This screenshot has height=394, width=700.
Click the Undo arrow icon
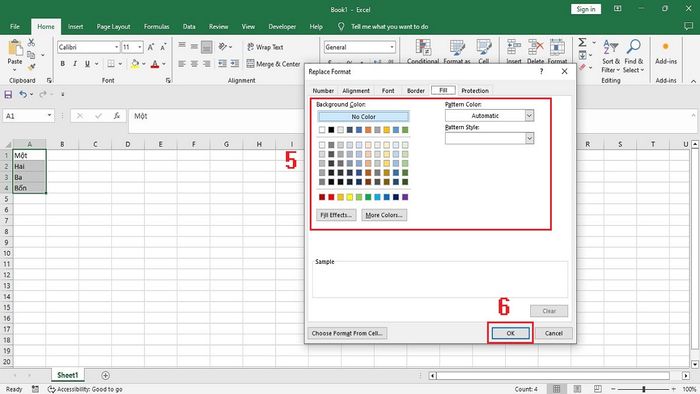23,94
